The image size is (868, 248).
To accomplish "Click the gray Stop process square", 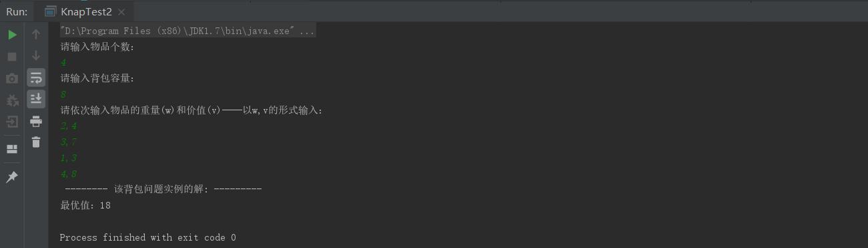I will click(12, 57).
